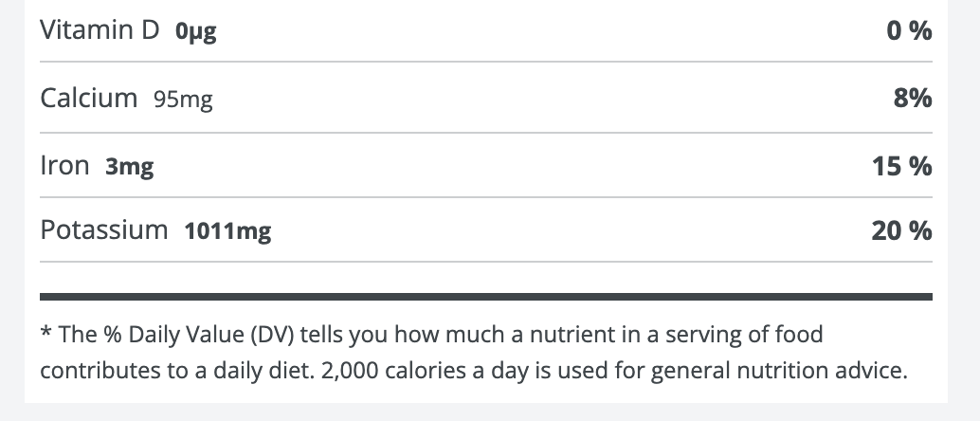980x421 pixels.
Task: Click the Calcium nutrient label
Action: click(89, 99)
